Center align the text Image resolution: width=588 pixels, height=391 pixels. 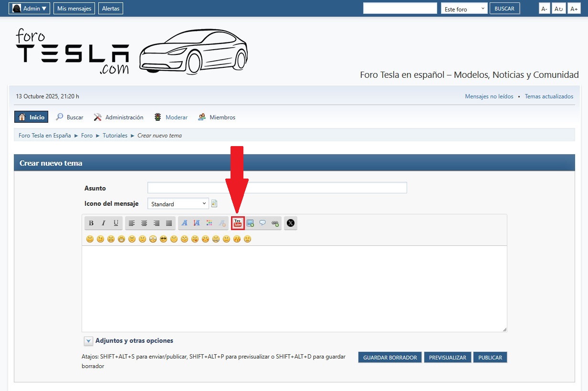click(x=144, y=223)
